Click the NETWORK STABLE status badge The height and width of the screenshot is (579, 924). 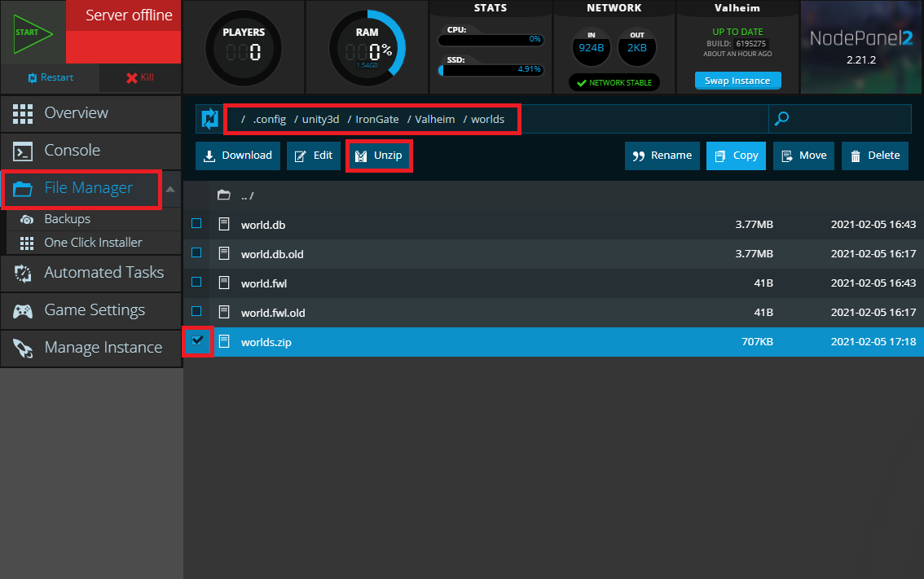tap(614, 82)
